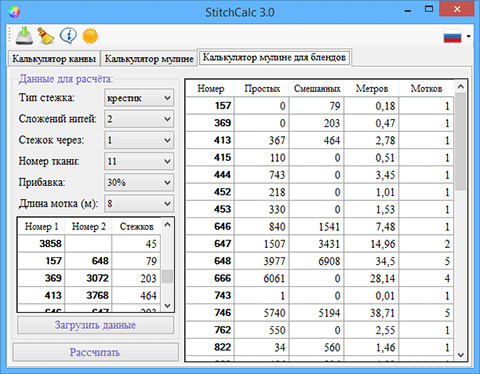Click thread number 746 in results
Image resolution: width=480 pixels, height=374 pixels.
pos(210,313)
